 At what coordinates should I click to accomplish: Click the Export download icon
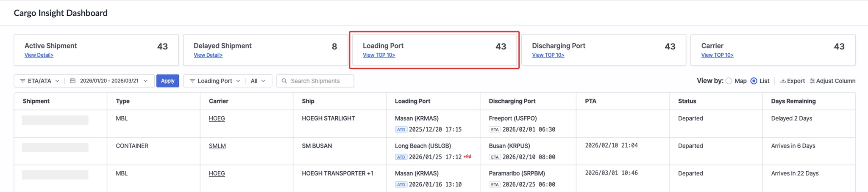tap(783, 81)
